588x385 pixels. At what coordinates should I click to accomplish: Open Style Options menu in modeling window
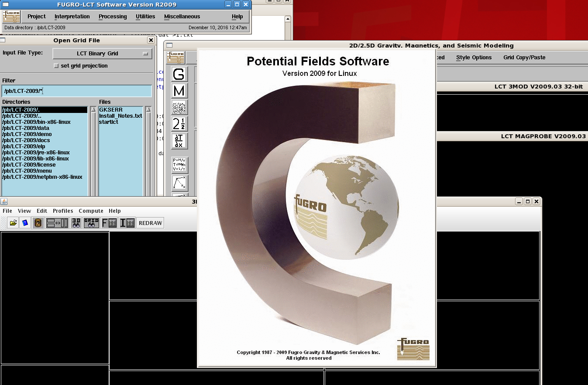pos(474,58)
